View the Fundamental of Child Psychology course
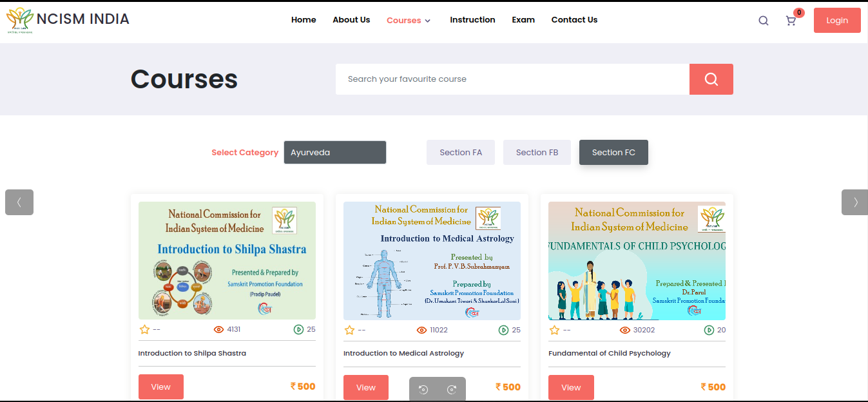The image size is (868, 402). point(571,388)
